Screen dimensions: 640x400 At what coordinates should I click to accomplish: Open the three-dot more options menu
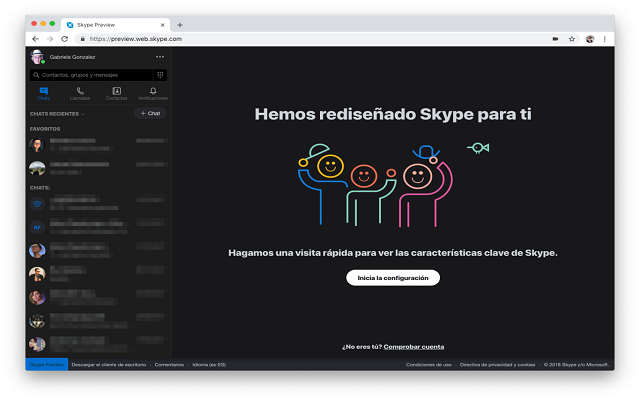[159, 57]
